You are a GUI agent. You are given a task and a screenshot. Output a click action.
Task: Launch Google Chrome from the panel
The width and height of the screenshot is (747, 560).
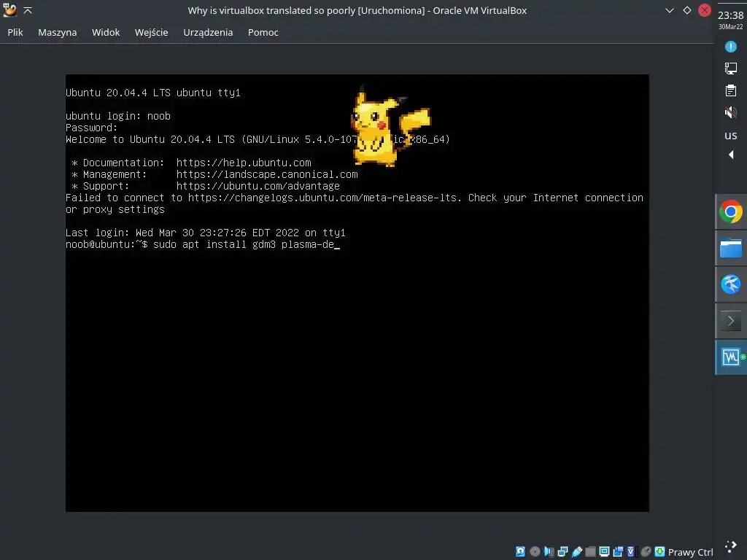click(x=730, y=212)
